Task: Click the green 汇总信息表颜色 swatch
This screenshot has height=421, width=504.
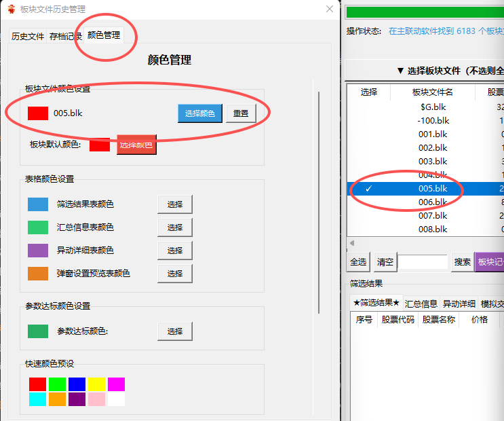Action: [38, 227]
